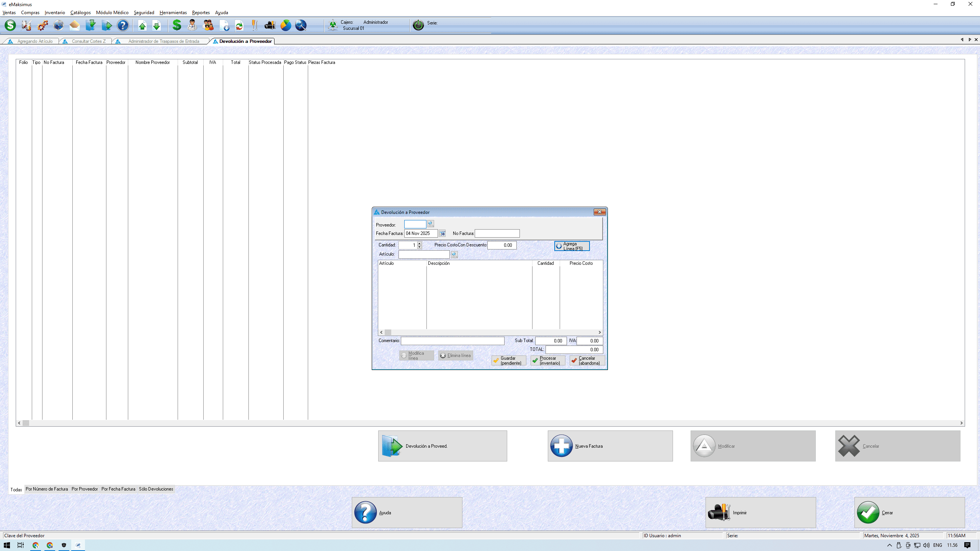Open the configuration gears toolbar icon
The height and width of the screenshot is (551, 980).
(42, 25)
